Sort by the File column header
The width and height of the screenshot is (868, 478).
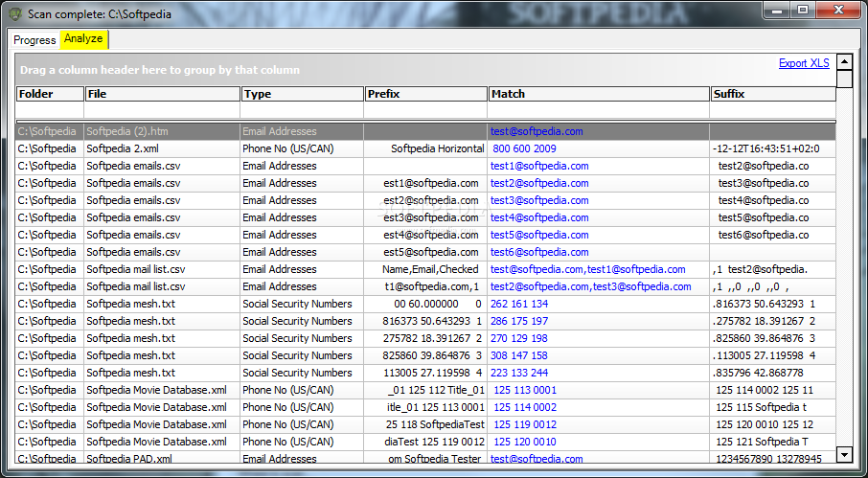tap(162, 94)
